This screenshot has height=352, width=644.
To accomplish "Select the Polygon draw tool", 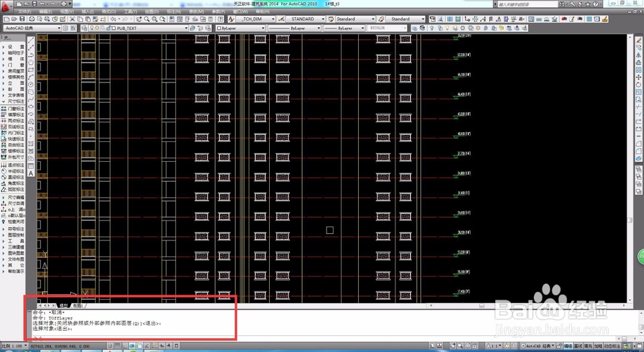I will pyautogui.click(x=31, y=63).
